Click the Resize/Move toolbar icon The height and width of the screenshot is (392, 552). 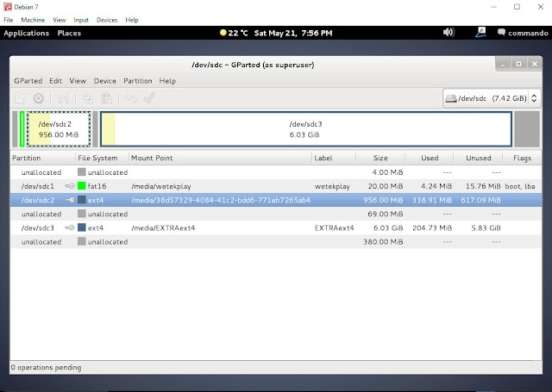(63, 98)
